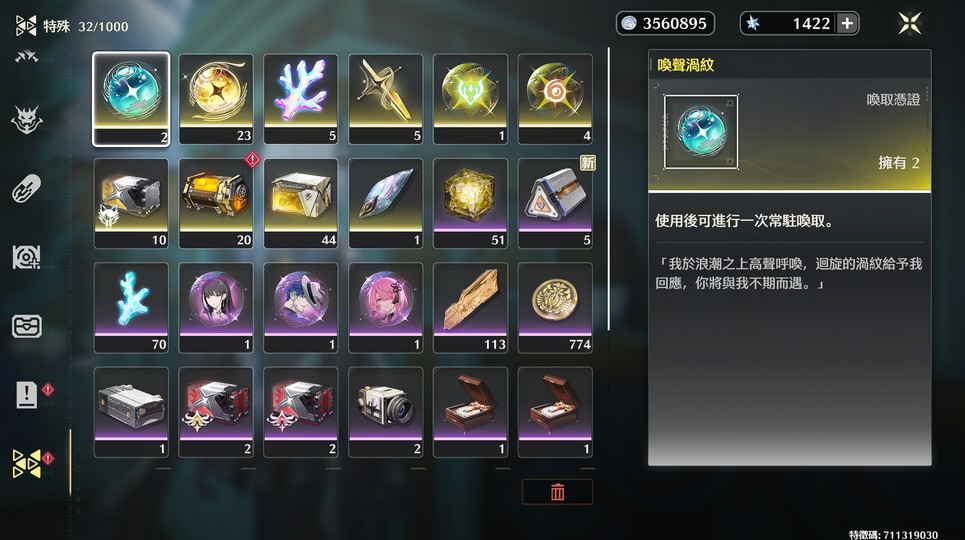Add Astrite using the plus button

pyautogui.click(x=847, y=23)
